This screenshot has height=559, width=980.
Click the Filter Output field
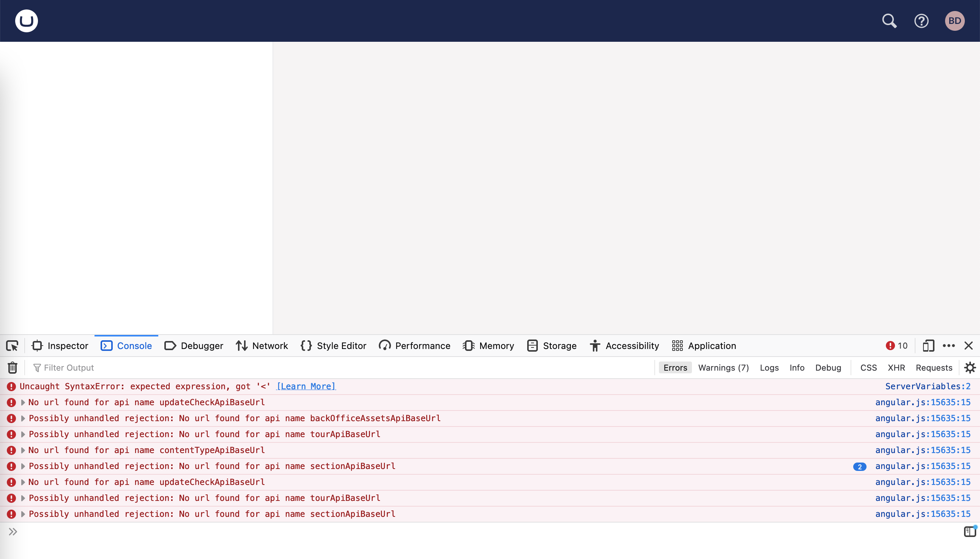[x=69, y=368]
